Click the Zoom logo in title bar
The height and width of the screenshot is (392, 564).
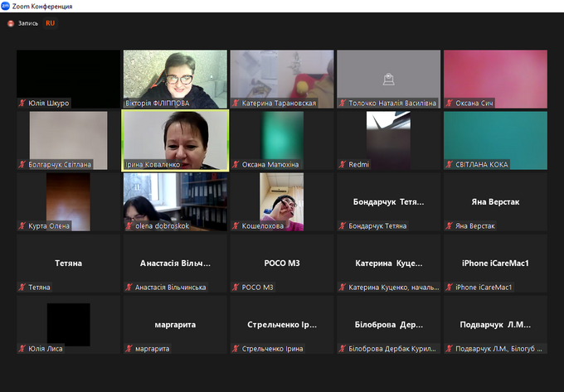click(x=6, y=6)
